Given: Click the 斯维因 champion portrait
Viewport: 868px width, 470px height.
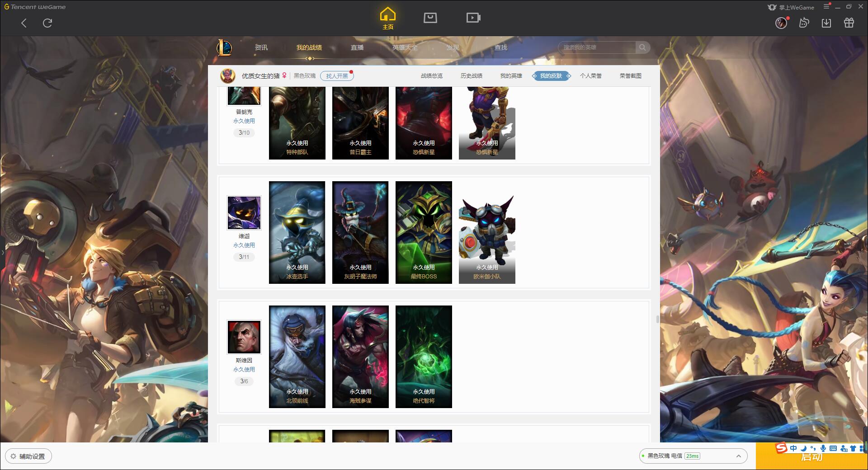Looking at the screenshot, I should coord(244,337).
